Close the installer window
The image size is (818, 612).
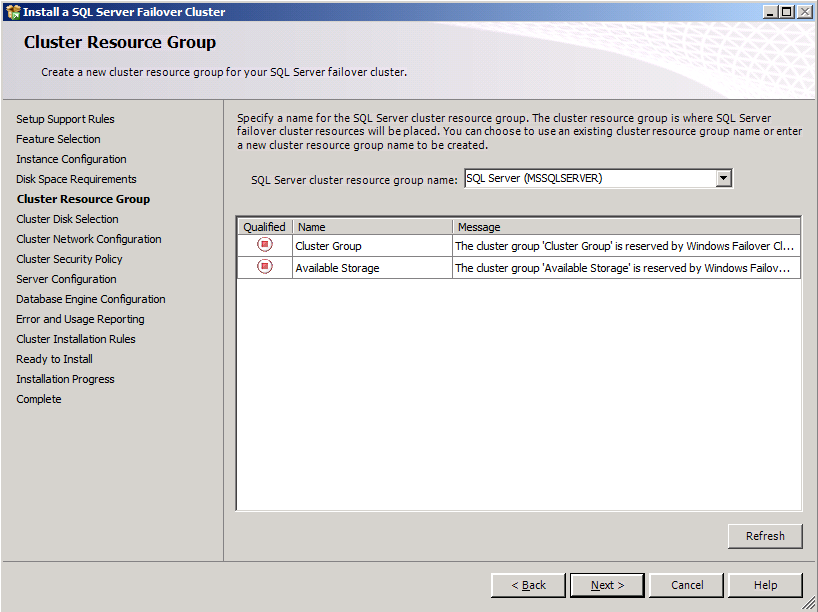(804, 11)
